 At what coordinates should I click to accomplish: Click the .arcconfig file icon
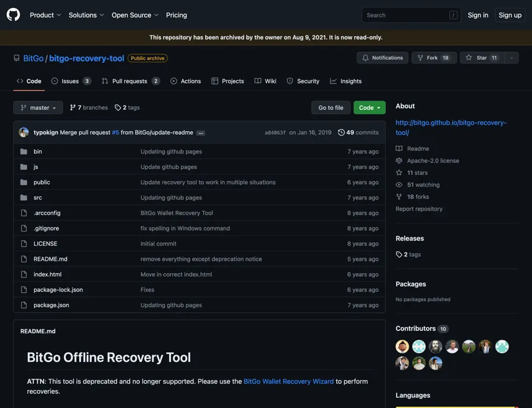(24, 213)
